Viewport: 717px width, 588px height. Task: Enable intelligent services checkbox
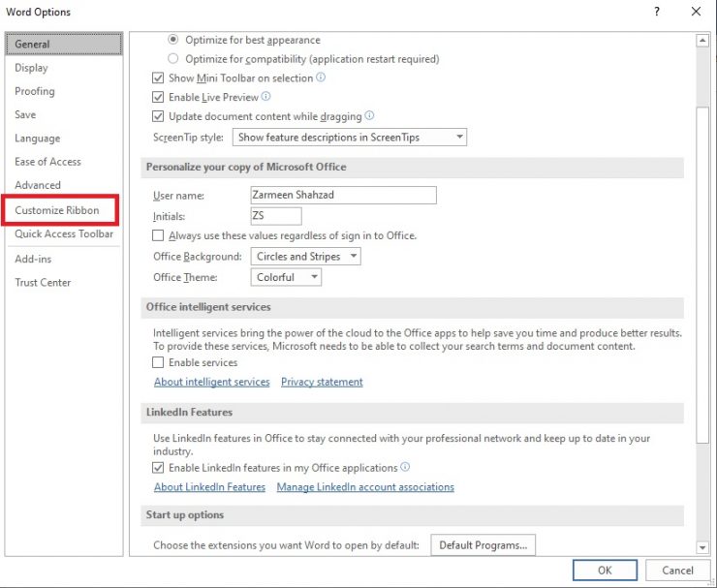[158, 362]
